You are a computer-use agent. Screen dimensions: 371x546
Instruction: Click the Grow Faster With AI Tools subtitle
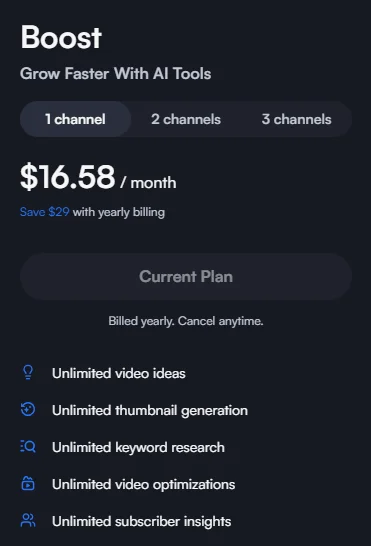116,73
